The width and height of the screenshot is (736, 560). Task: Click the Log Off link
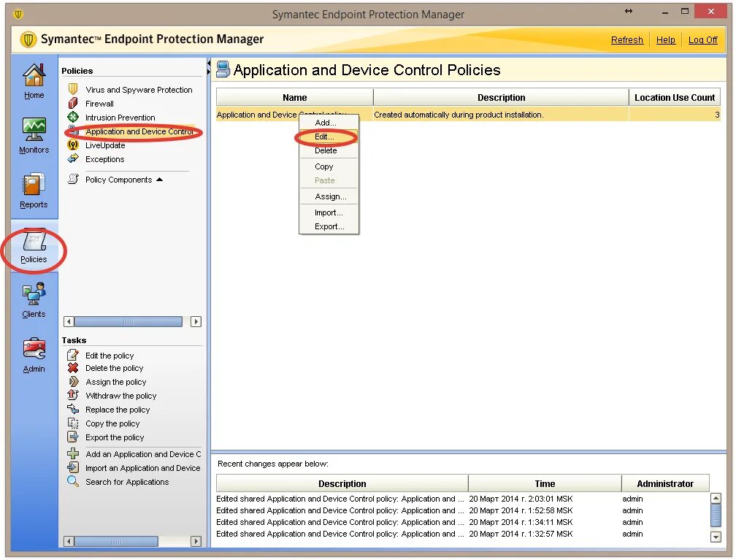(x=702, y=40)
